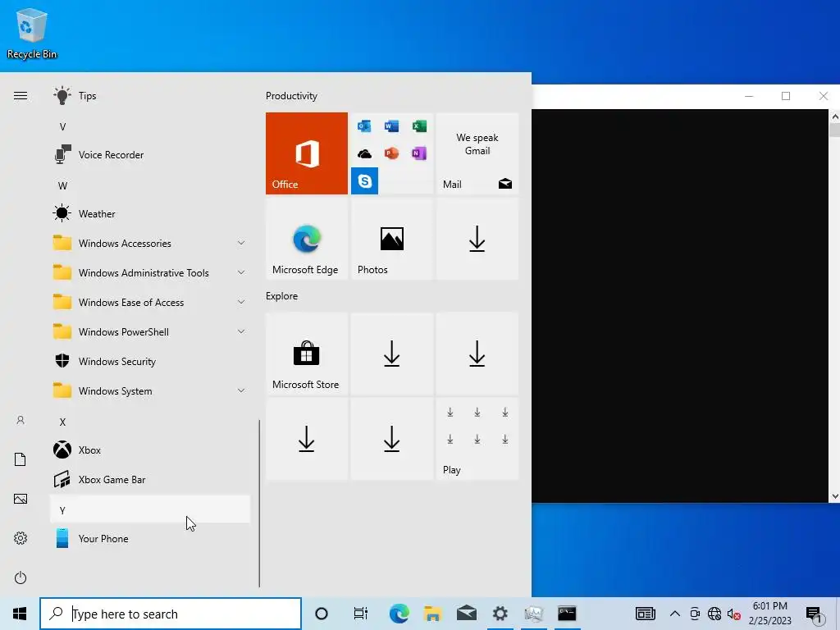The height and width of the screenshot is (630, 840).
Task: Open Word from the Office tile group
Action: pos(391,126)
